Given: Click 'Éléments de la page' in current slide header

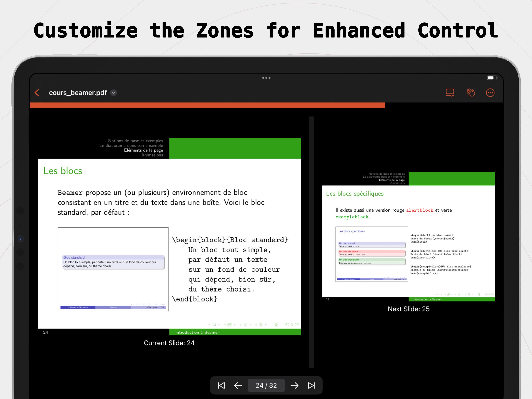Looking at the screenshot, I should pyautogui.click(x=144, y=150).
